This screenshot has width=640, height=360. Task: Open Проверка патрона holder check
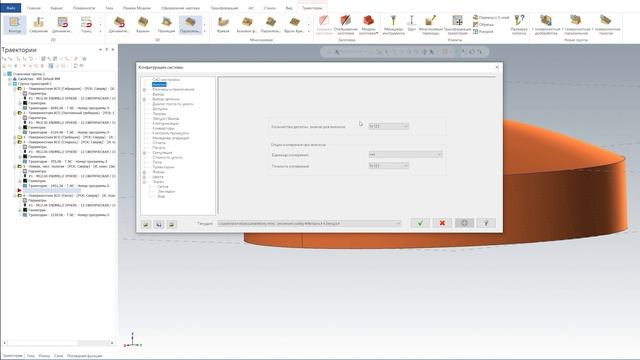click(519, 25)
